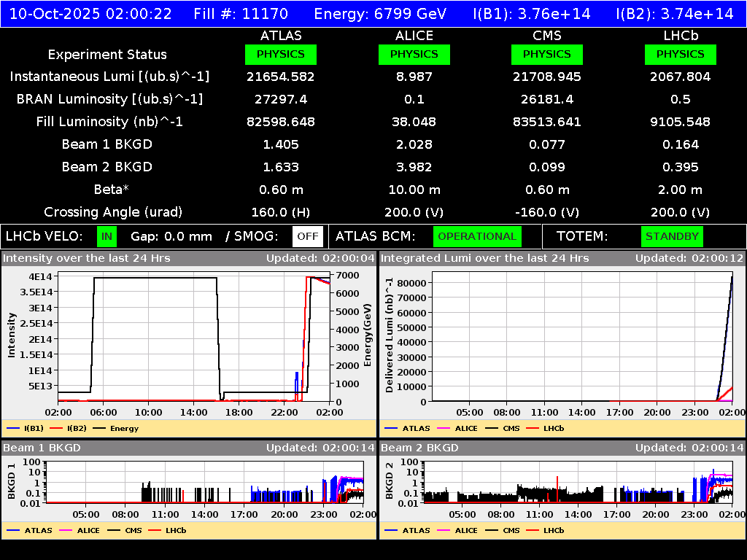Click the LHCb PHYSICS status indicator
The height and width of the screenshot is (560, 747).
coord(680,54)
